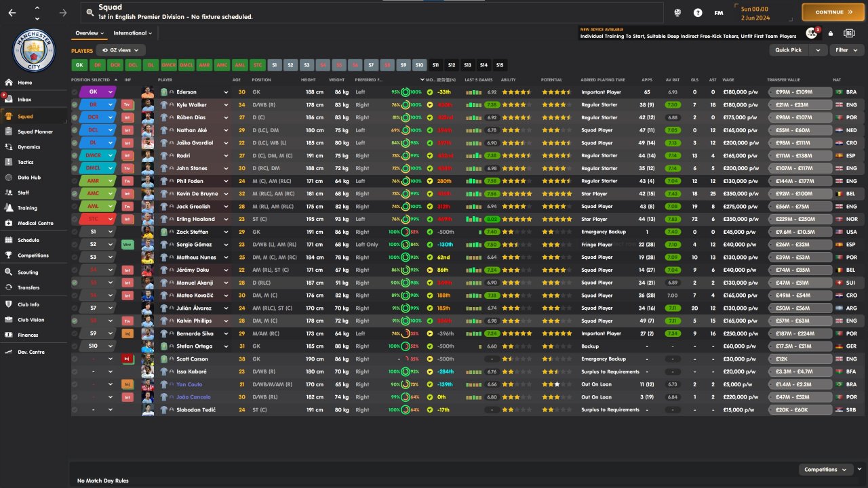Click Scott Carson's condition circle indicator
This screenshot has width=868, height=488.
(x=406, y=359)
